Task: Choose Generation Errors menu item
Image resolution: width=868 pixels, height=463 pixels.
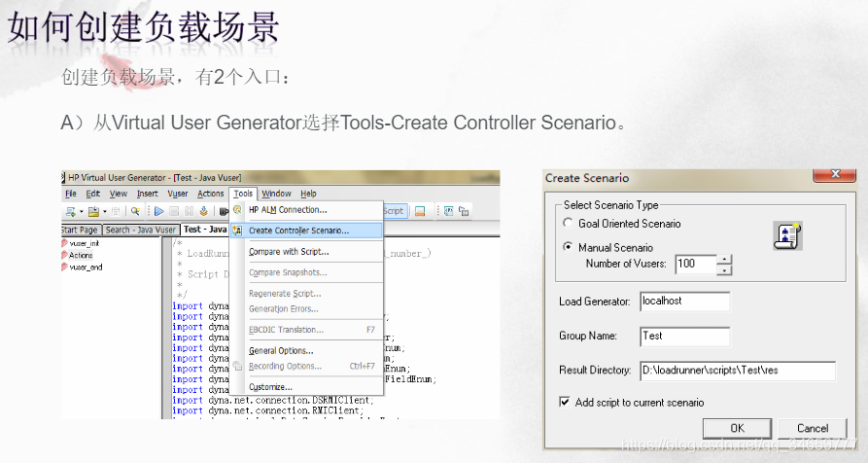Action: point(307,309)
